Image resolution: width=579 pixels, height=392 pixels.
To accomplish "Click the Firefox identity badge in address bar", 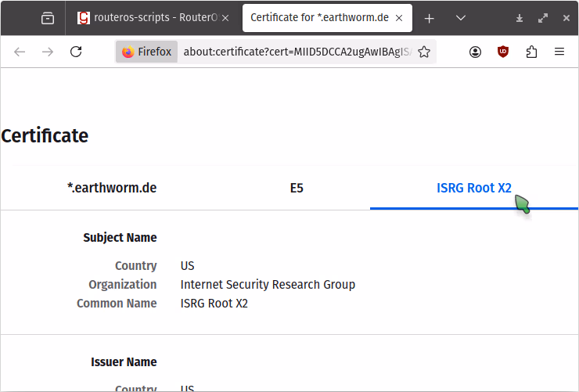I will point(146,52).
